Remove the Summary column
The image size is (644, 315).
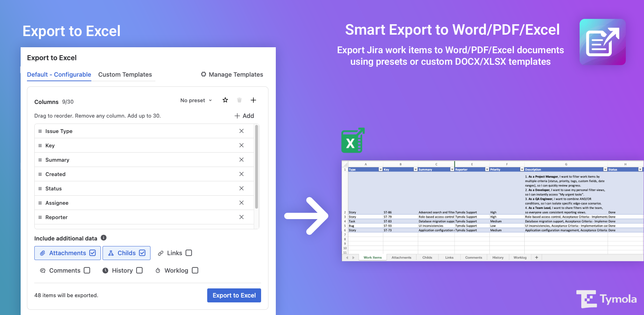(241, 160)
